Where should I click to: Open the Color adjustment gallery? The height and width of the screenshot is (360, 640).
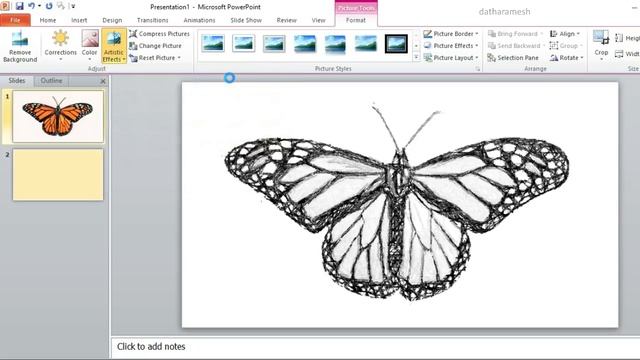tap(89, 46)
